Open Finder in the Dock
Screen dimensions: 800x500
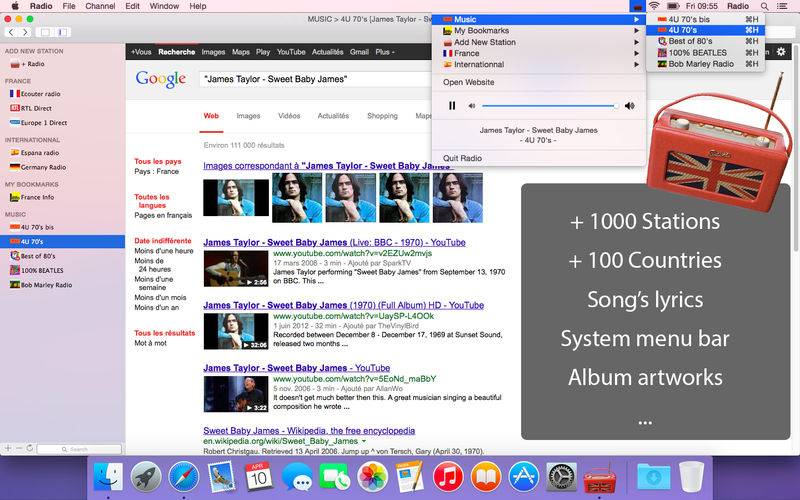[x=108, y=477]
